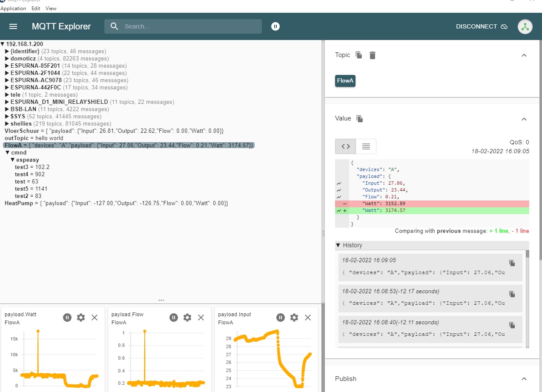Image resolution: width=542 pixels, height=392 pixels.
Task: Open settings of payload.Input chart
Action: (x=294, y=318)
